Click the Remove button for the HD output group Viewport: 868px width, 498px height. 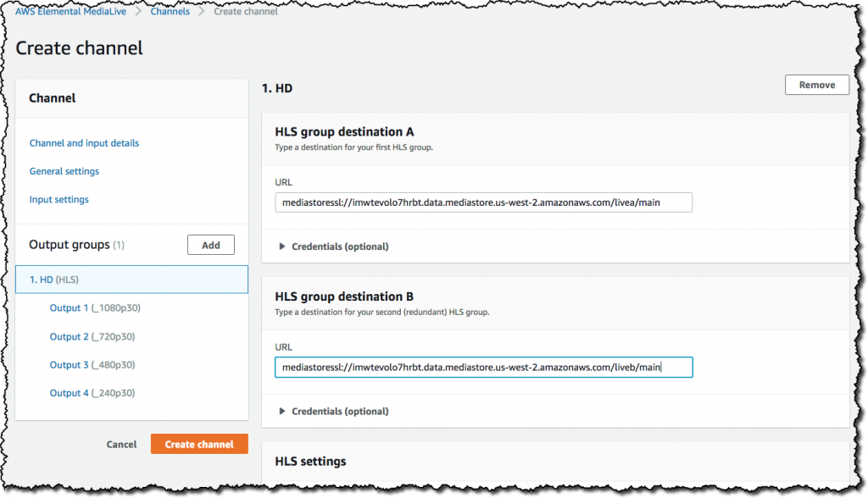coord(816,85)
